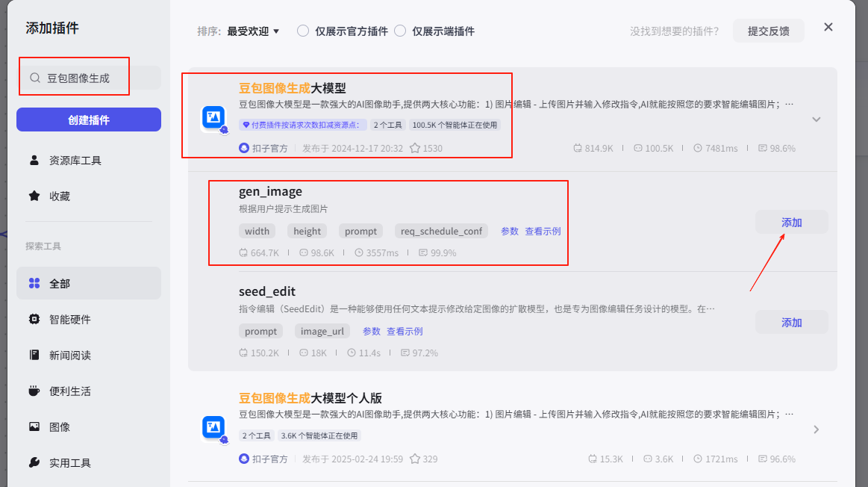Open 查看示例 link for seed_edit
This screenshot has height=487, width=868.
[405, 332]
